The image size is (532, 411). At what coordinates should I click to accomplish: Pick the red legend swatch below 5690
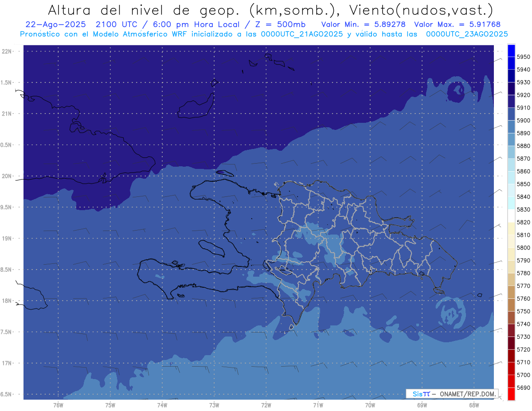511,394
